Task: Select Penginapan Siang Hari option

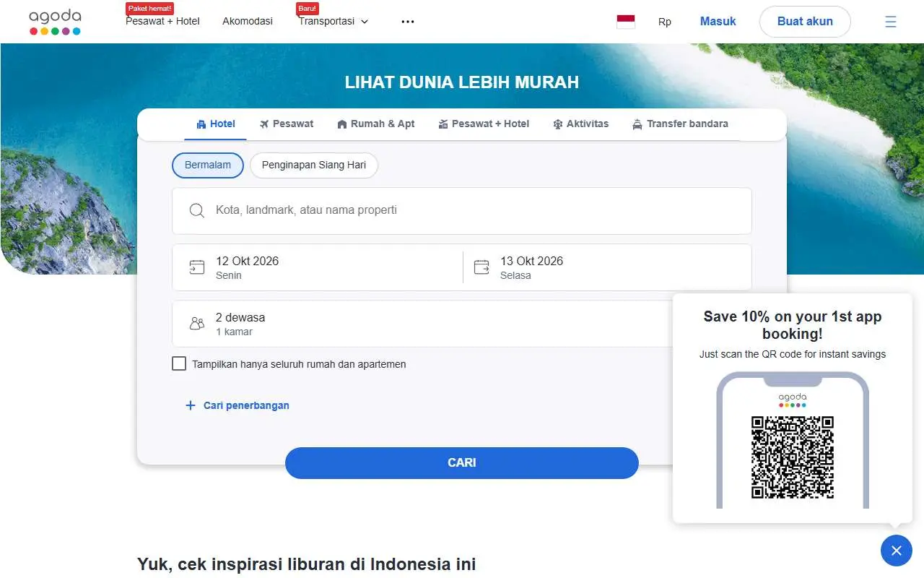Action: [x=314, y=165]
